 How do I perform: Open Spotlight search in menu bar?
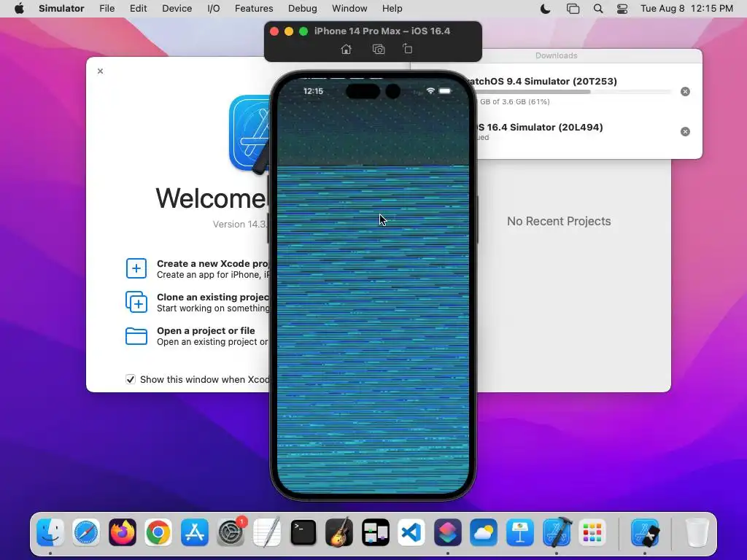598,9
